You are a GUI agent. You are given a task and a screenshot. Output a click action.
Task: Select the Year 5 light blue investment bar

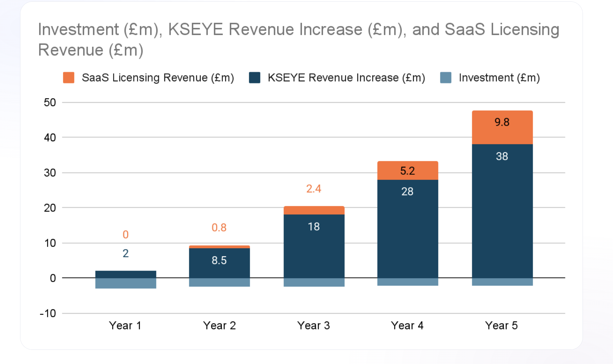point(502,282)
